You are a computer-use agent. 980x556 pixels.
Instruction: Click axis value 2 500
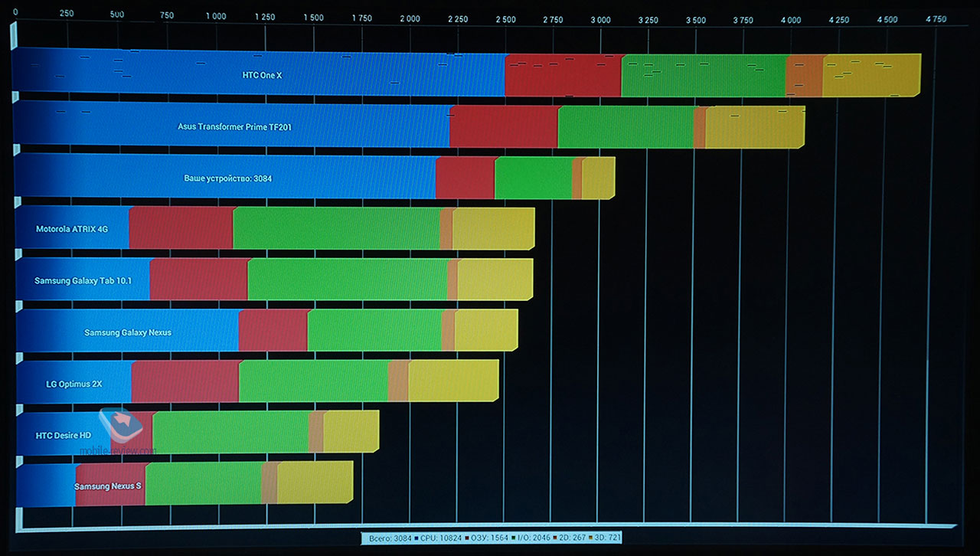coord(505,18)
